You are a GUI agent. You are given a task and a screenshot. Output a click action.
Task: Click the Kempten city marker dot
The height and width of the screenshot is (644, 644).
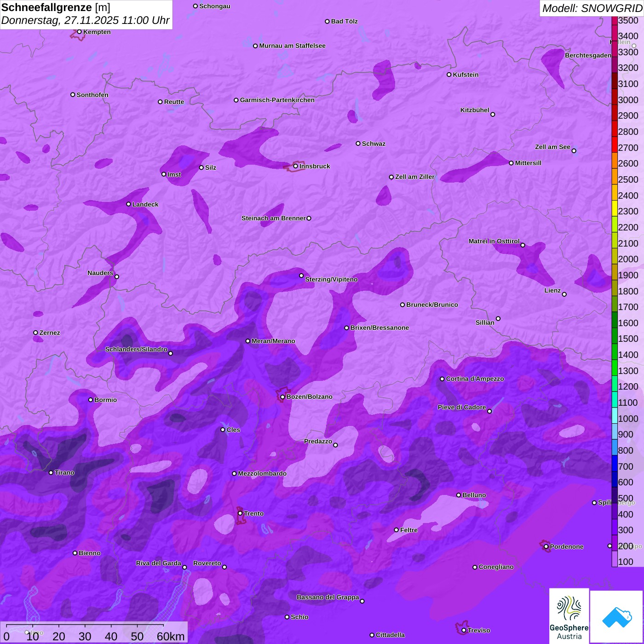79,32
